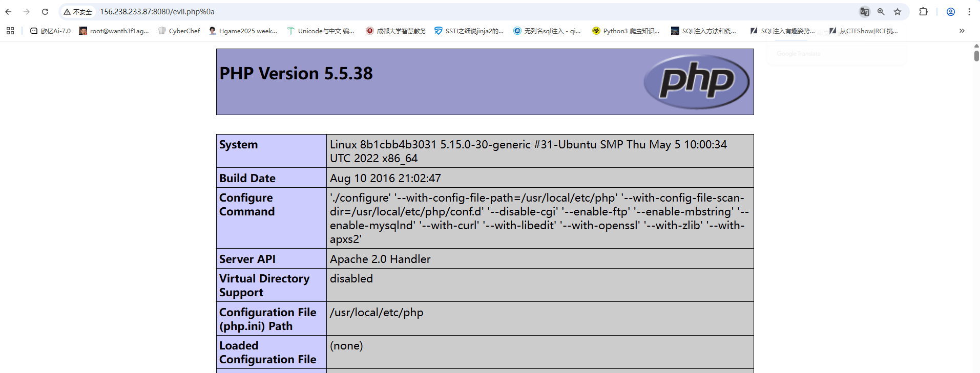980x373 pixels.
Task: Click the forward navigation arrow
Action: tap(27, 11)
